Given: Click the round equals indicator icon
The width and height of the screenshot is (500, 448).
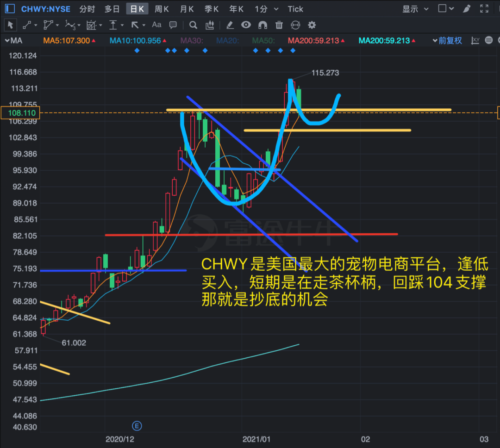Looking at the screenshot, I should coord(488,40).
